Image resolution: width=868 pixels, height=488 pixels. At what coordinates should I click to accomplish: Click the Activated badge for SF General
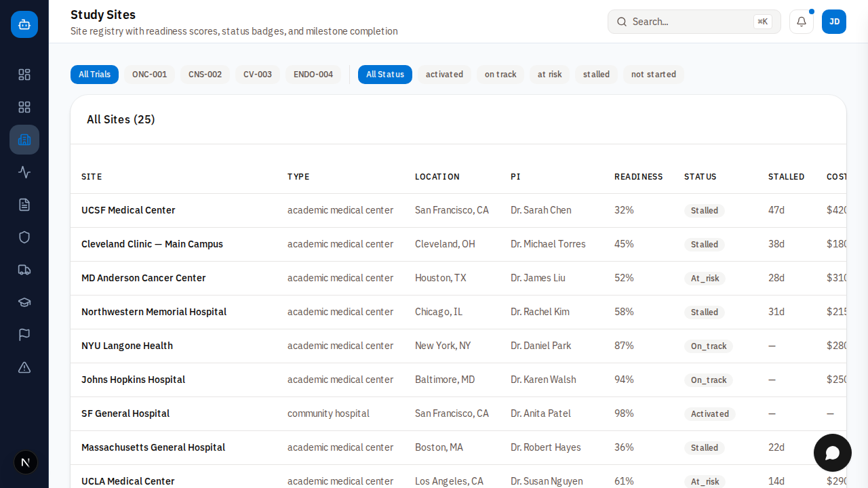pyautogui.click(x=710, y=414)
